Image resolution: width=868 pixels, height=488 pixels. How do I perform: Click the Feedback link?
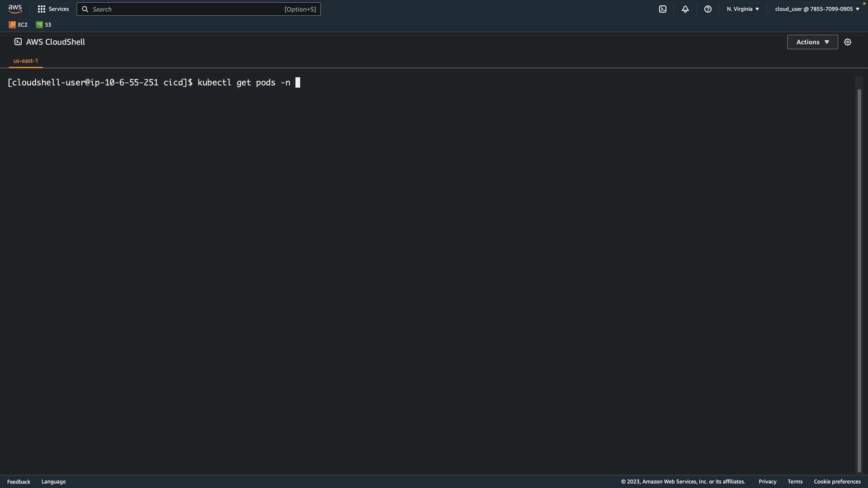19,482
